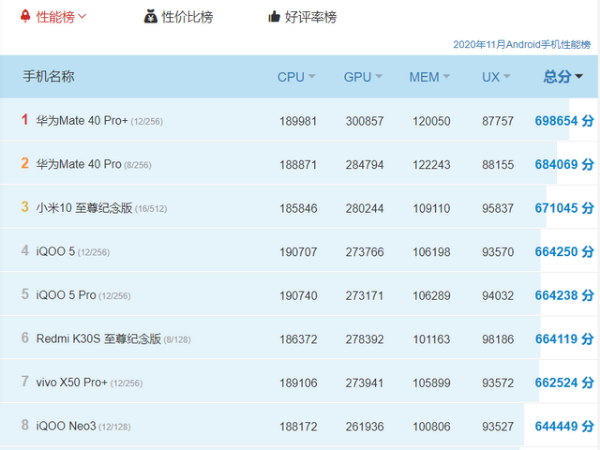This screenshot has width=600, height=450.
Task: Click total score 671045 分
Action: [564, 208]
